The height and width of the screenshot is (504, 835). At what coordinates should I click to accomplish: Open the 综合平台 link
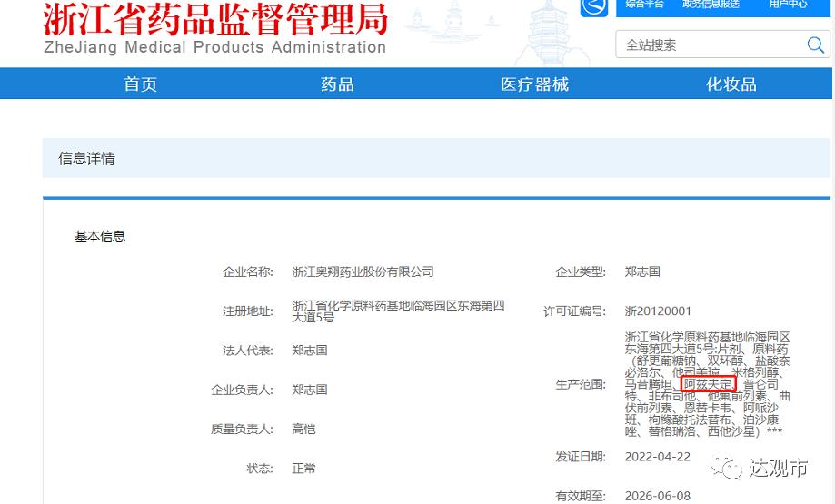(644, 5)
